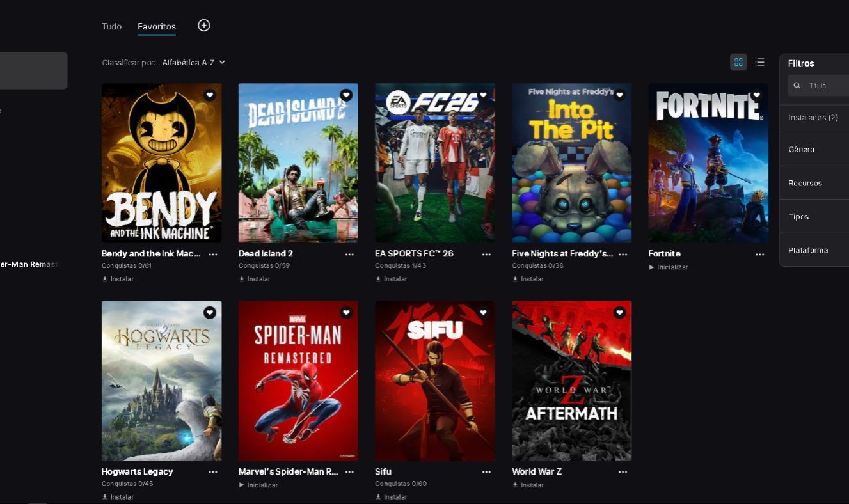Click Instalar under Hogwarts Legacy
This screenshot has width=849, height=504.
coord(118,497)
